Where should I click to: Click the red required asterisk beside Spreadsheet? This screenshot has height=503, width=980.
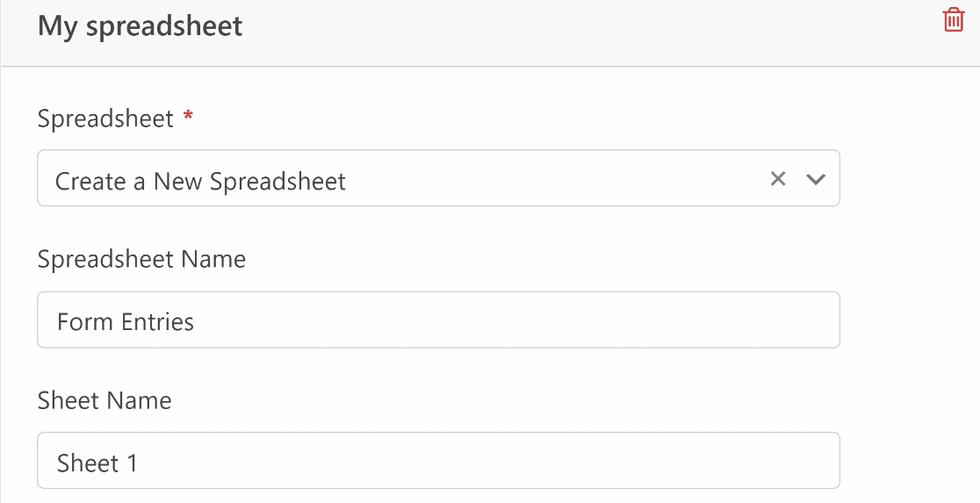(188, 116)
